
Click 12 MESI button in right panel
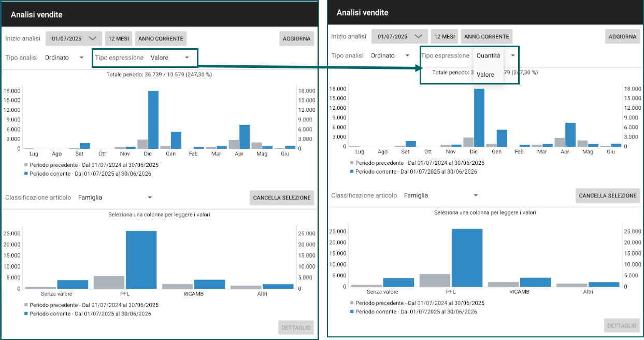445,36
